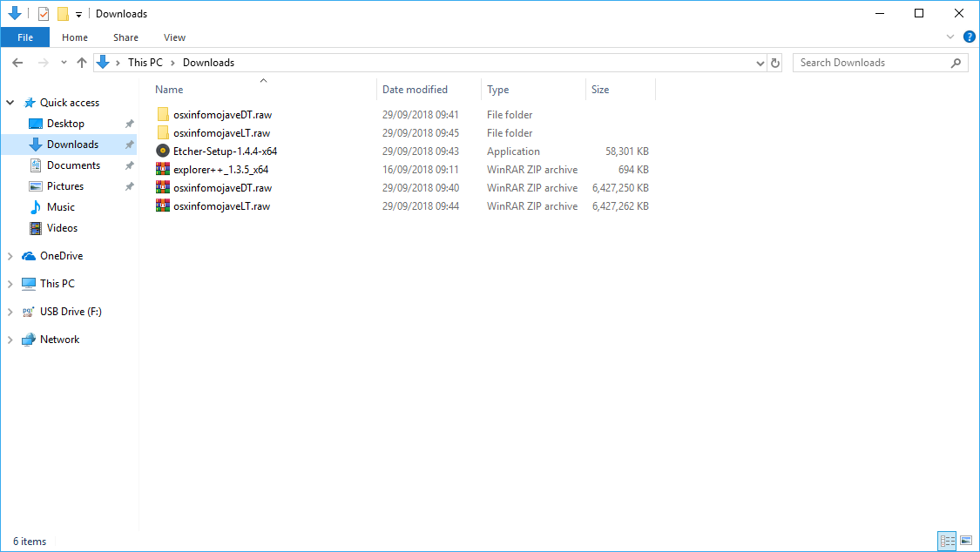Screen dimensions: 980x552
Task: Switch to Large icons view layout
Action: click(965, 542)
